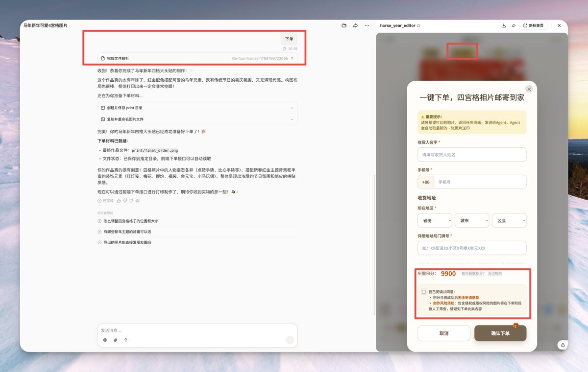The height and width of the screenshot is (372, 588).
Task: Click the send message arrow button
Action: click(x=290, y=340)
